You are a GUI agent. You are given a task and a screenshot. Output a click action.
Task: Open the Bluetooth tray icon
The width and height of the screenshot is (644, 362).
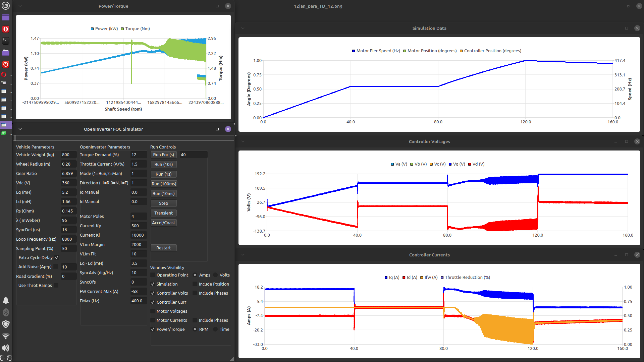click(6, 312)
